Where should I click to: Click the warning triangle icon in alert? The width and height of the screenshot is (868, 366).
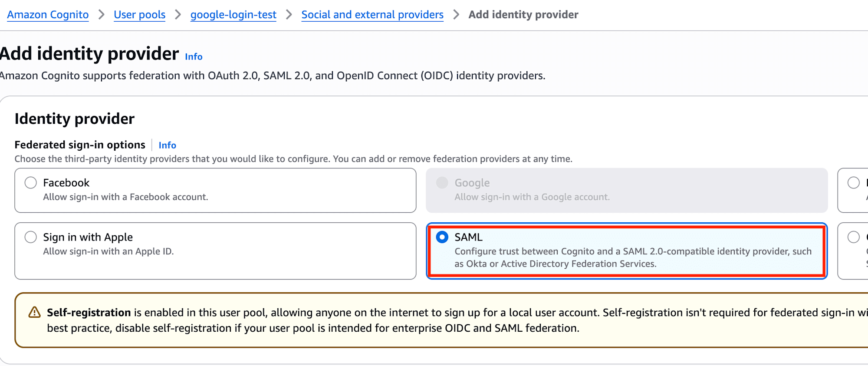[x=34, y=312]
